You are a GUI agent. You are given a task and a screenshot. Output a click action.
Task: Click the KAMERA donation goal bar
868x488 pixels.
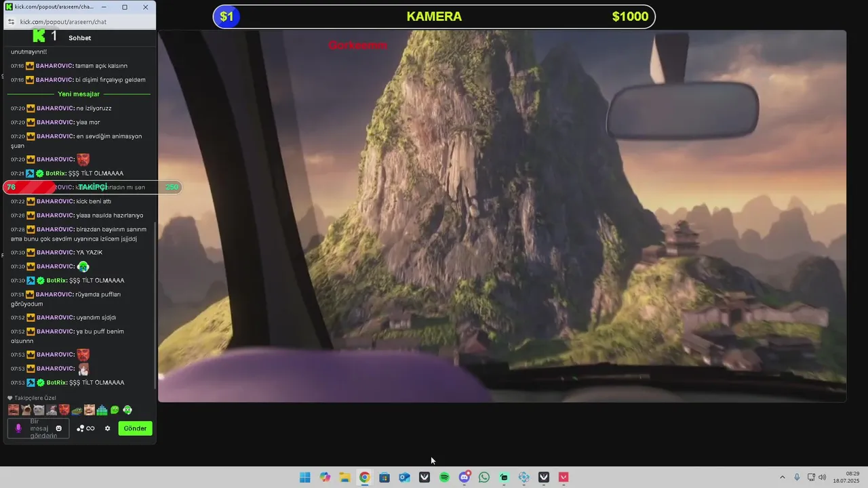(x=434, y=16)
